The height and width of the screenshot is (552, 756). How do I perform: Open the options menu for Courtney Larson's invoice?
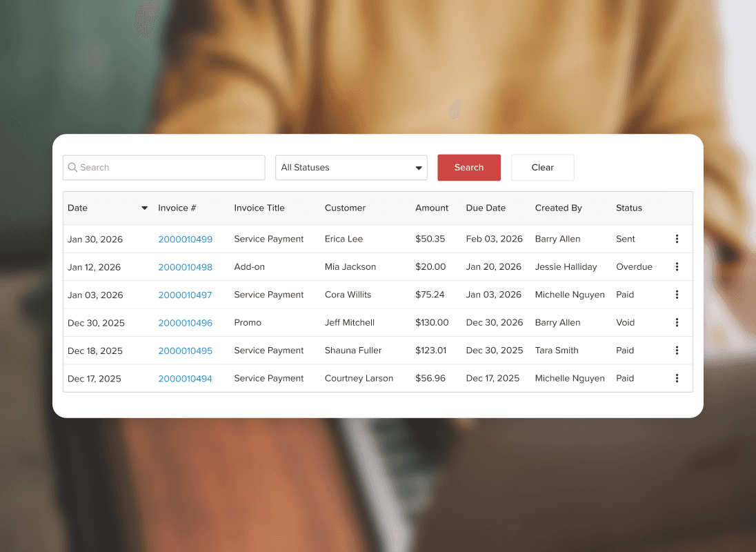(677, 378)
